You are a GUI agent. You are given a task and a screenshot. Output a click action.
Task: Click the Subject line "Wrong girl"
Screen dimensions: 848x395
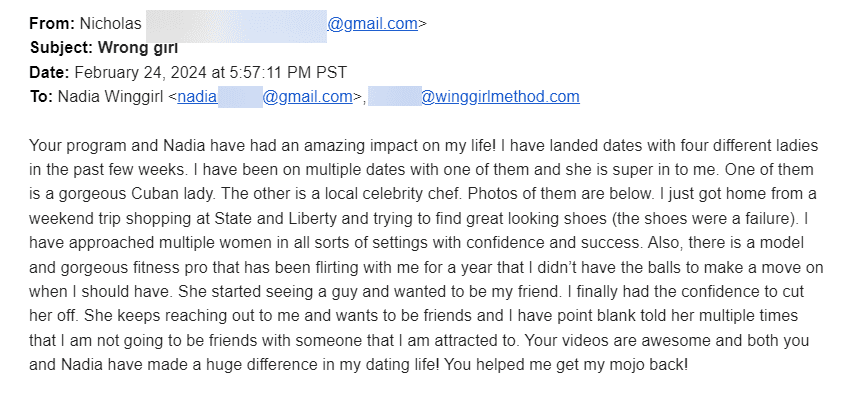point(138,48)
